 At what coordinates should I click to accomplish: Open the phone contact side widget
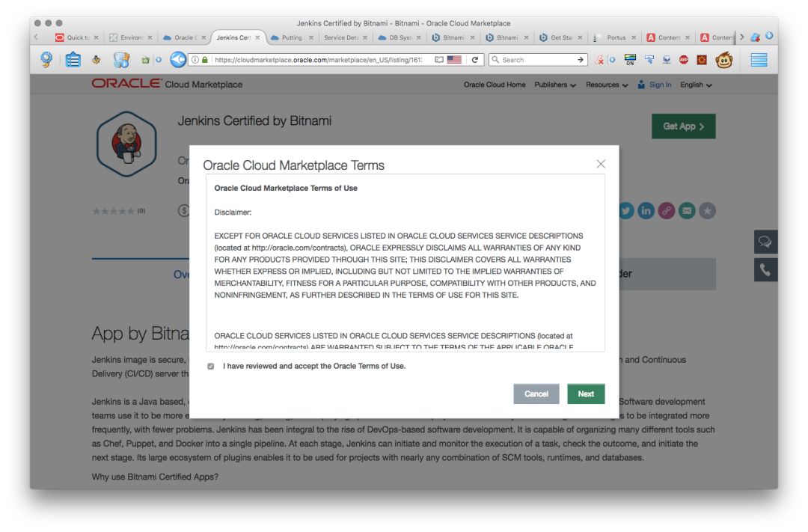click(766, 269)
